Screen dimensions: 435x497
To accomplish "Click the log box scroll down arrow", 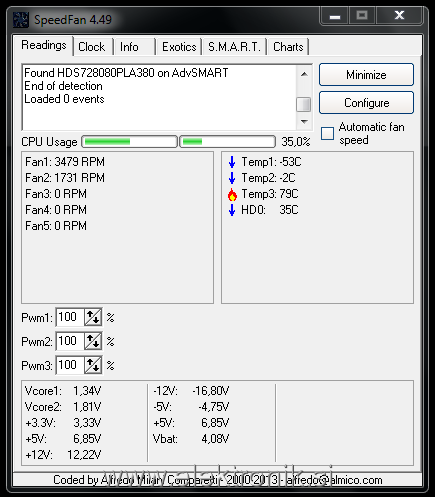I will (x=304, y=121).
